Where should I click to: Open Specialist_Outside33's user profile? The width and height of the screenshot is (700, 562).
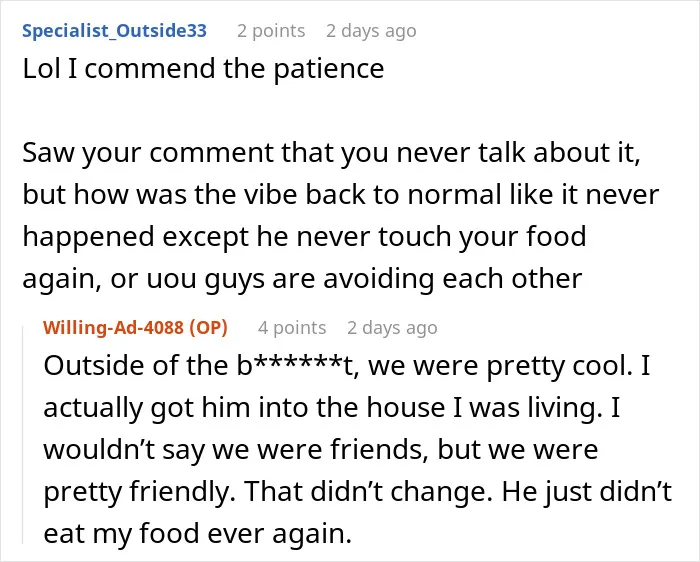[x=114, y=31]
